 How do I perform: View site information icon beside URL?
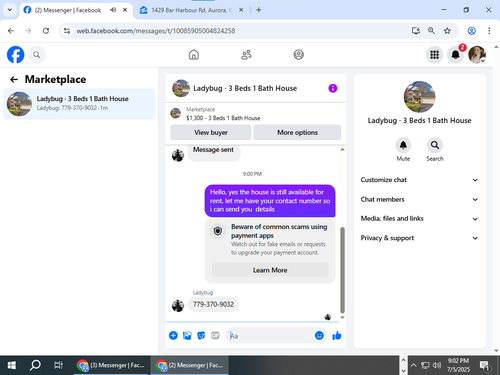pos(67,31)
